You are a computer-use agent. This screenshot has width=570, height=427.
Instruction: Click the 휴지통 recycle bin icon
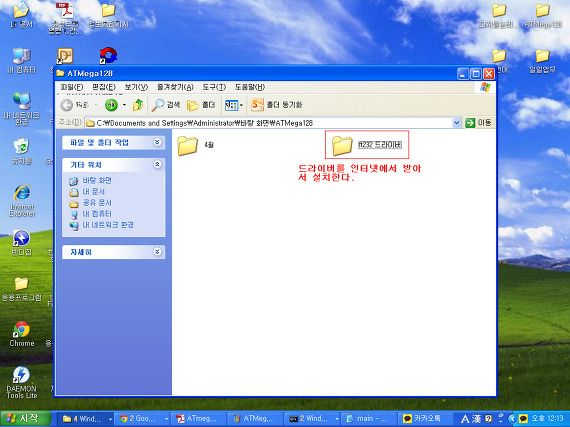click(21, 151)
